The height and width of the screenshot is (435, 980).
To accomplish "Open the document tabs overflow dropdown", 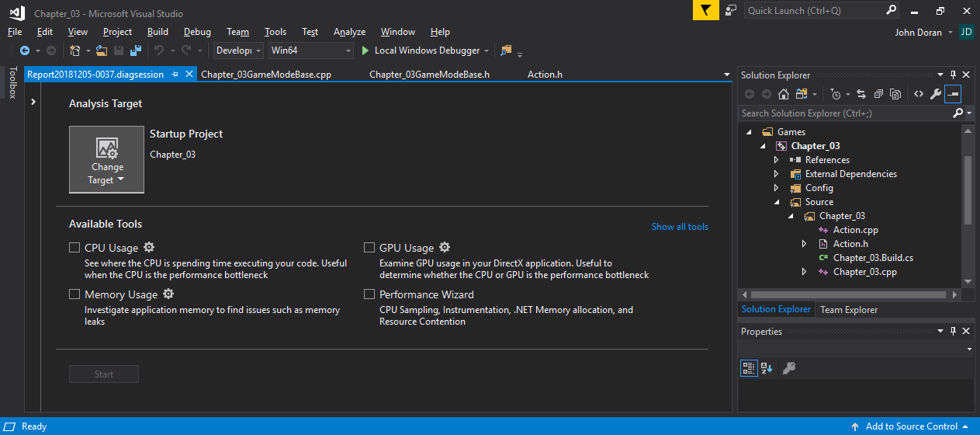I will (726, 75).
